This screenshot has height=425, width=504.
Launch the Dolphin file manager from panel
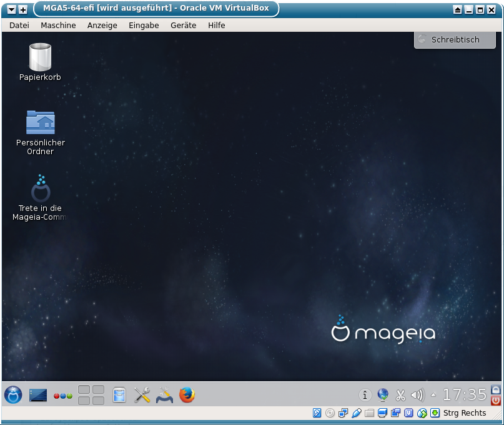[119, 395]
